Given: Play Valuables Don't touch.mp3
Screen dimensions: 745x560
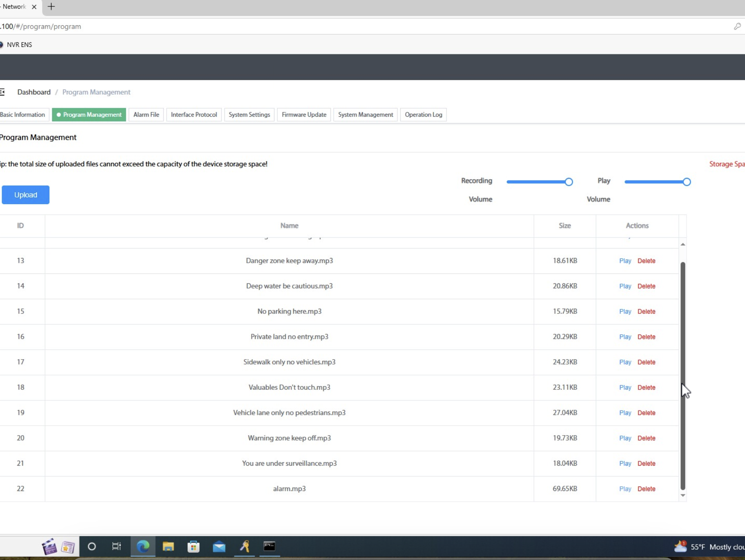Looking at the screenshot, I should pos(625,387).
